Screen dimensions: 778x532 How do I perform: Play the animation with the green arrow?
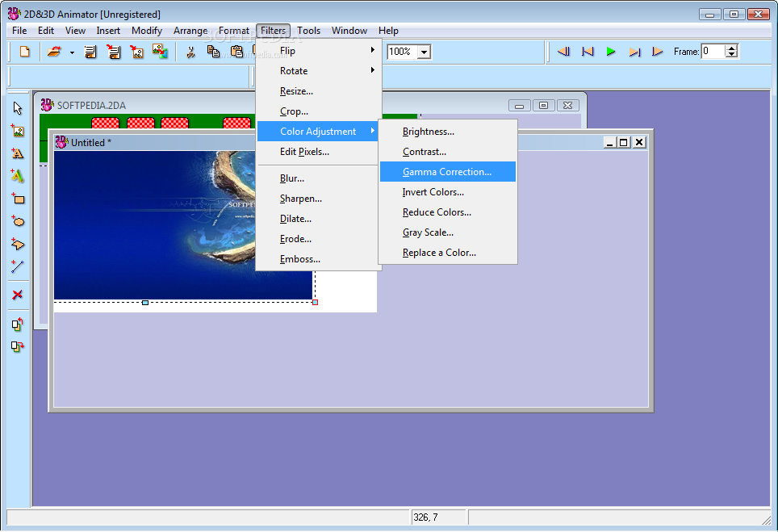point(611,52)
